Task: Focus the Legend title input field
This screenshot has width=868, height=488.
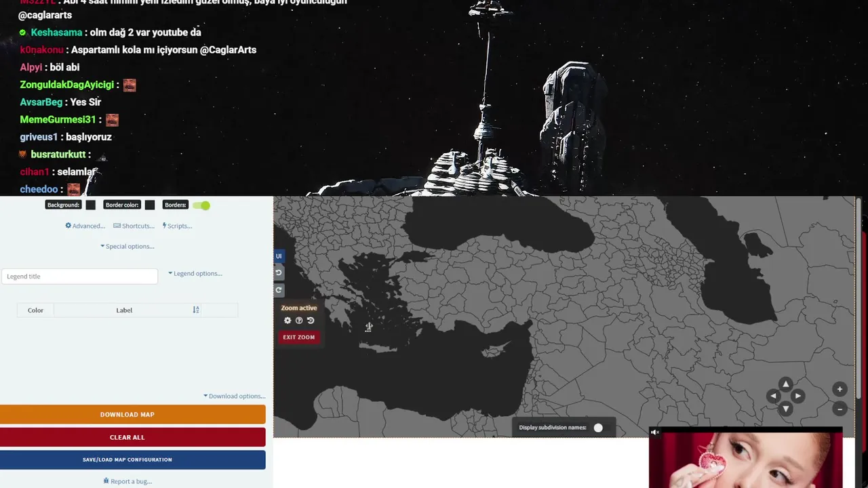Action: pos(80,277)
